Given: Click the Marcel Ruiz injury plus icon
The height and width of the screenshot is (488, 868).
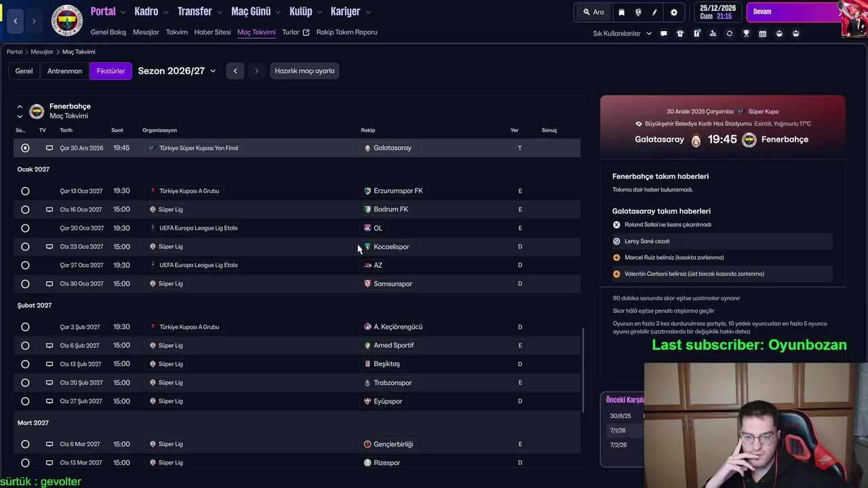Looking at the screenshot, I should click(x=616, y=258).
